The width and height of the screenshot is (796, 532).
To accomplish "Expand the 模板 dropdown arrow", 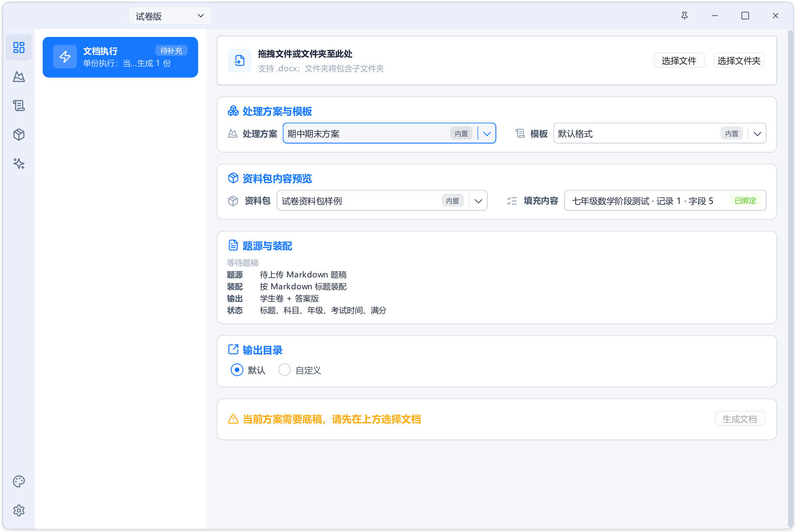I will pyautogui.click(x=757, y=134).
